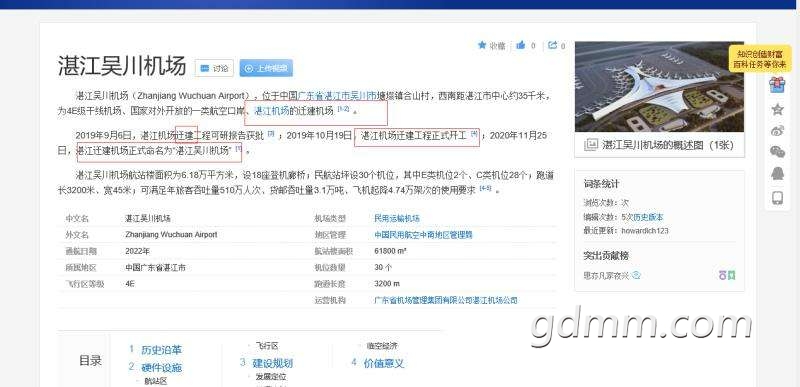Screen dimensions: 800x387
Task: Open the 中国民用航空中南地区管理局 link
Action: tap(423, 235)
